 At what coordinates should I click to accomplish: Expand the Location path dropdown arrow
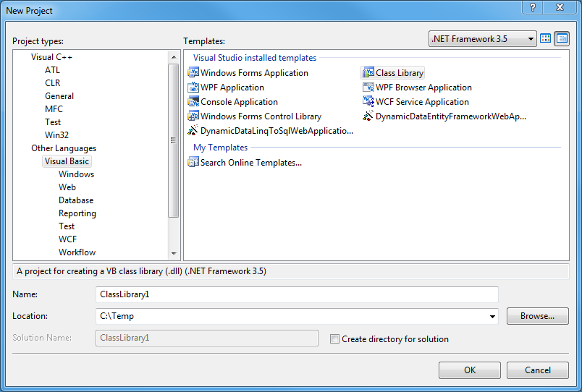coord(492,316)
